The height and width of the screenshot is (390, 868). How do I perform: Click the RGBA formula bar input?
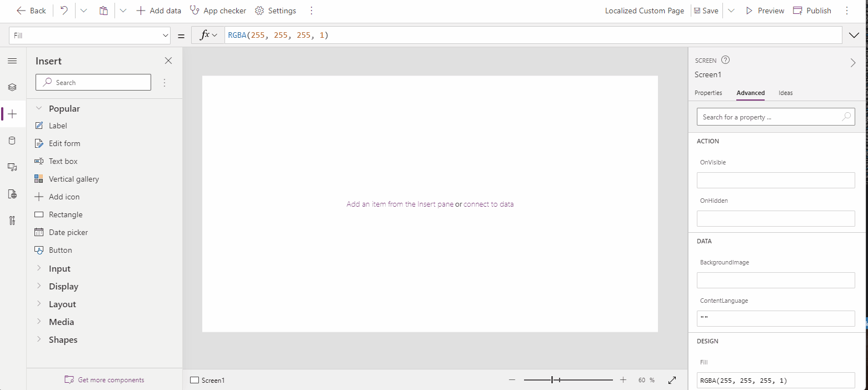point(533,35)
